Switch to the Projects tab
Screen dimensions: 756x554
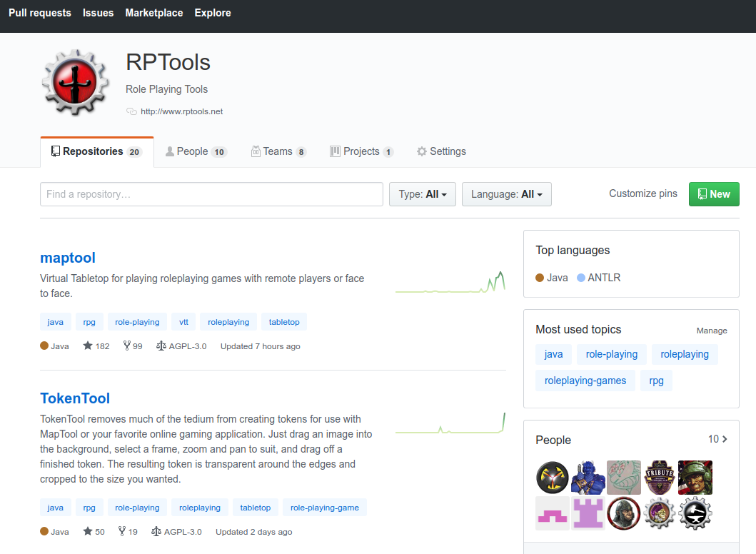pyautogui.click(x=362, y=152)
